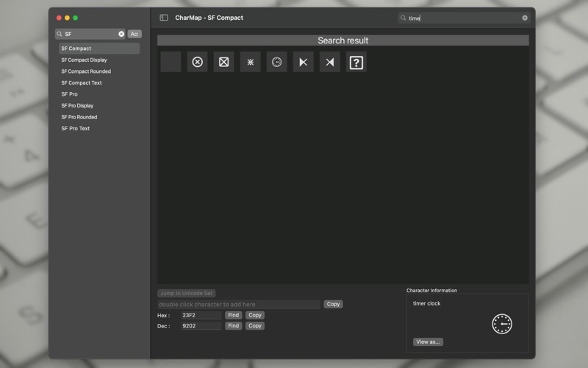Clear the character search 'time' field
The height and width of the screenshot is (368, 588).
click(x=525, y=18)
